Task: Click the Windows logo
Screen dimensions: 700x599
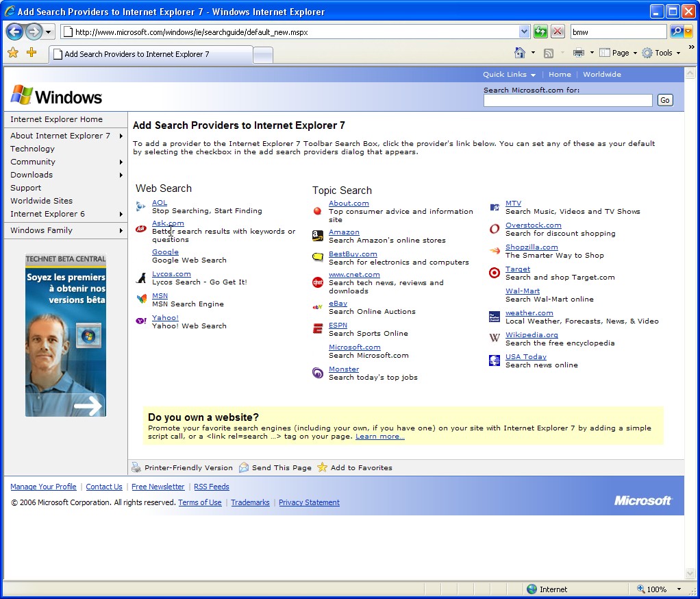Action: point(56,95)
